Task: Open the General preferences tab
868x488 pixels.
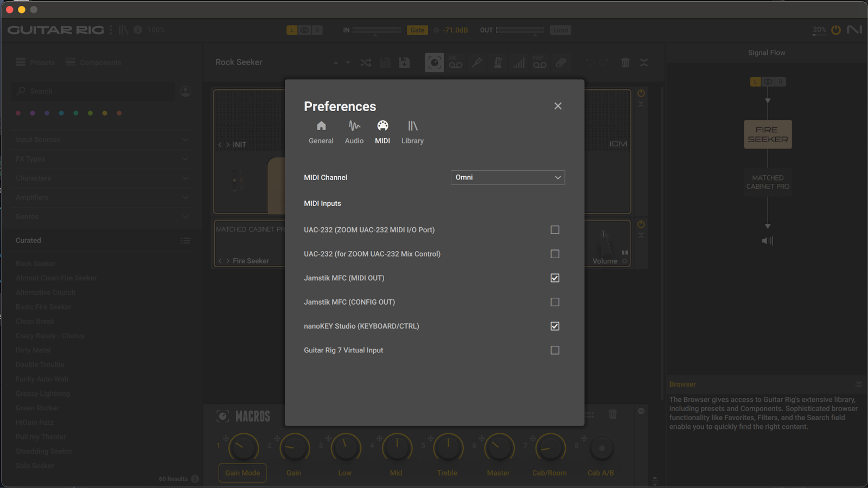Action: click(x=321, y=133)
